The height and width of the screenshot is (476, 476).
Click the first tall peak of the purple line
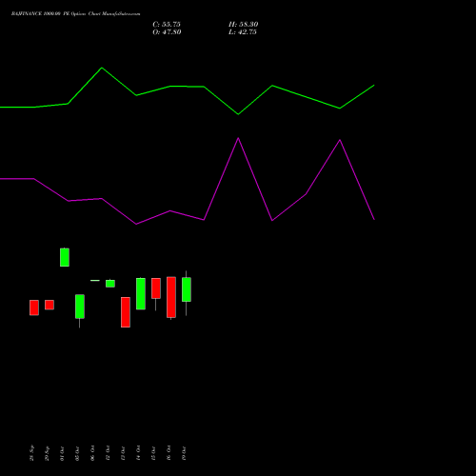pos(238,138)
